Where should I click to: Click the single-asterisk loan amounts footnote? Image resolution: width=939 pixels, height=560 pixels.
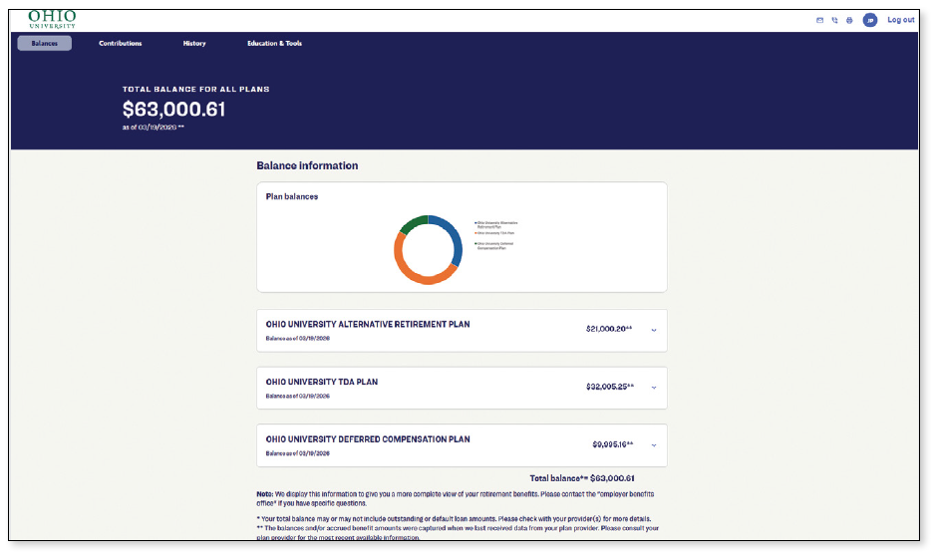454,519
